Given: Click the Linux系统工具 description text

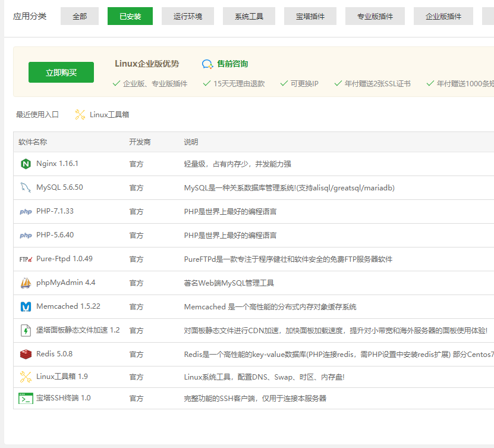Looking at the screenshot, I should [264, 377].
